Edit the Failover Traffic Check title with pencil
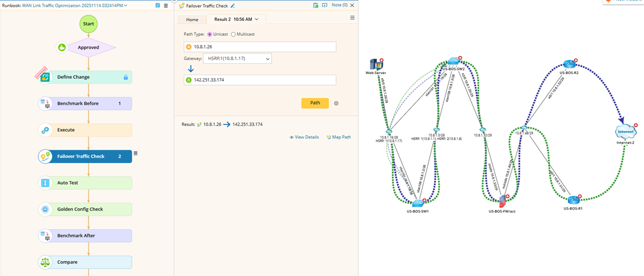Screen dimensions: 644x276 (x=233, y=6)
